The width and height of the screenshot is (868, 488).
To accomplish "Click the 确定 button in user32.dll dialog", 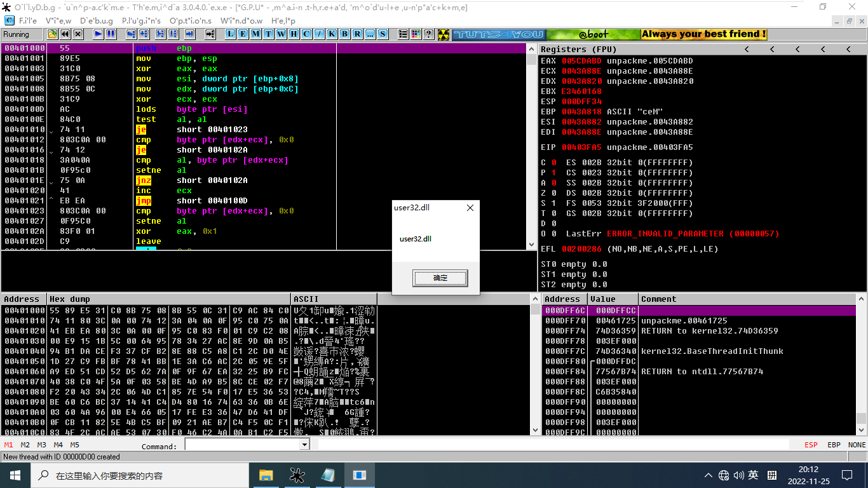I will (x=440, y=278).
